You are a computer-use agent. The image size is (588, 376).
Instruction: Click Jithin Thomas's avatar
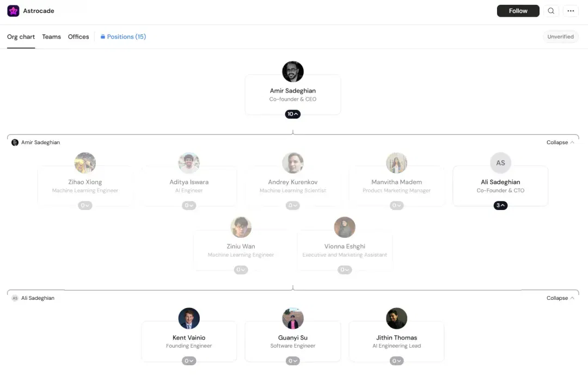[x=396, y=318]
